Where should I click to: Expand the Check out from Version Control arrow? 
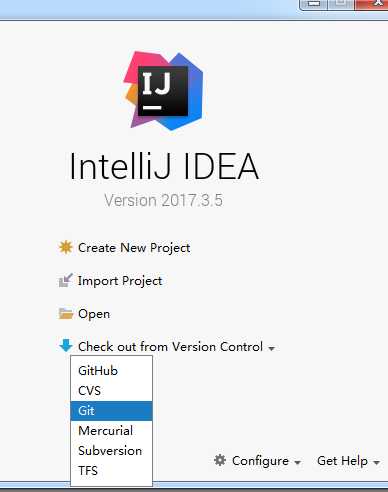pos(272,348)
